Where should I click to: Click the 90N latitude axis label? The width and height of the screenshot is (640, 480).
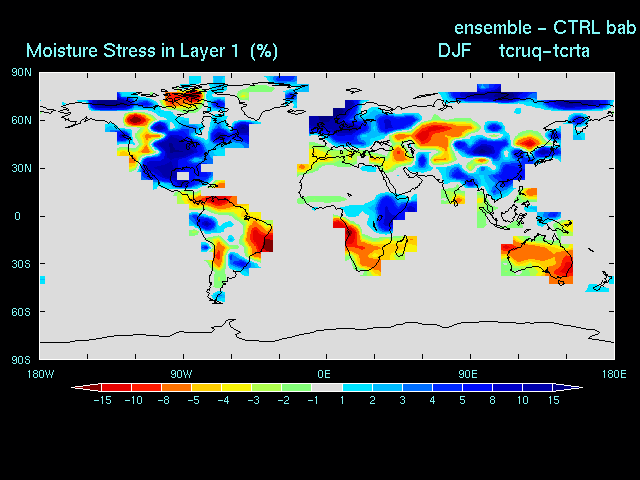click(20, 72)
